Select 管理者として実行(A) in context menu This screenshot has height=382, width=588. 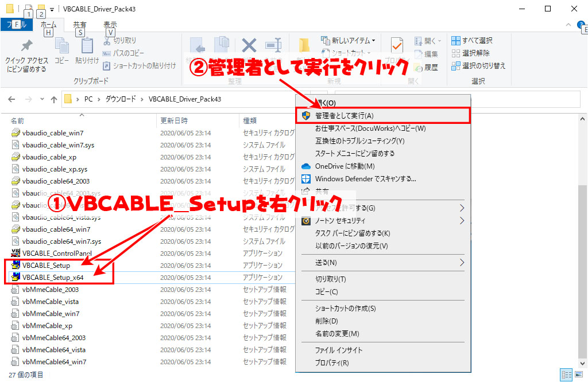click(x=383, y=116)
